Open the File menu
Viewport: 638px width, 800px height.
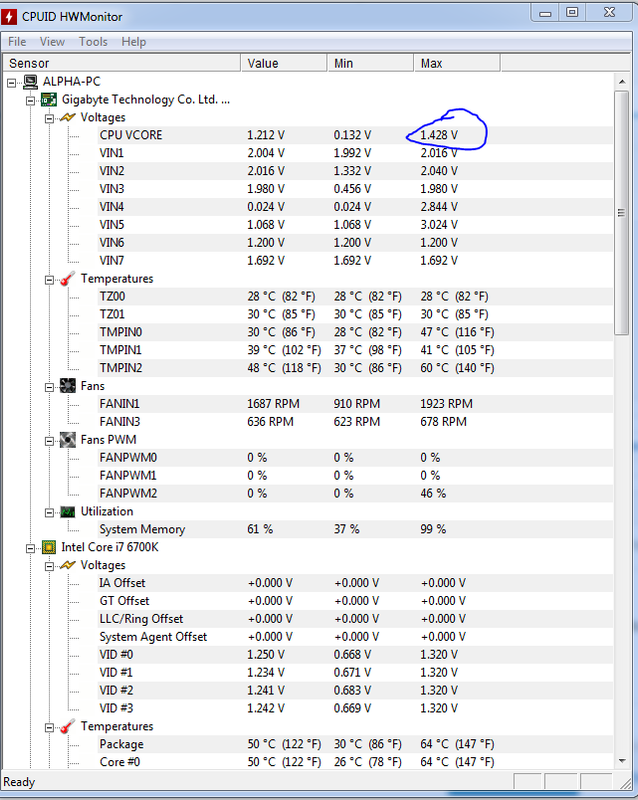17,42
